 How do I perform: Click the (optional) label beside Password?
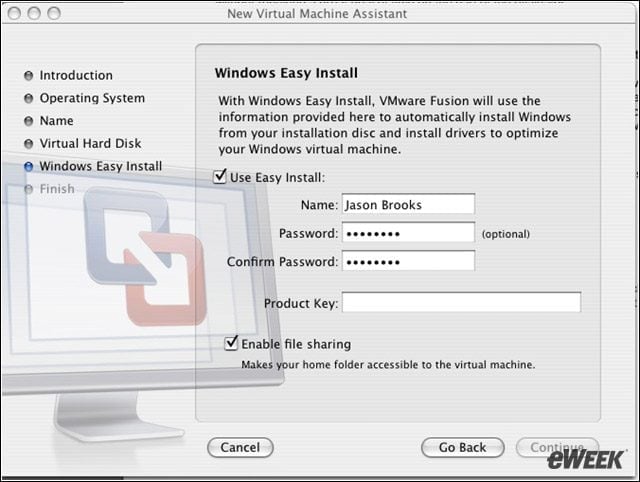tap(506, 234)
